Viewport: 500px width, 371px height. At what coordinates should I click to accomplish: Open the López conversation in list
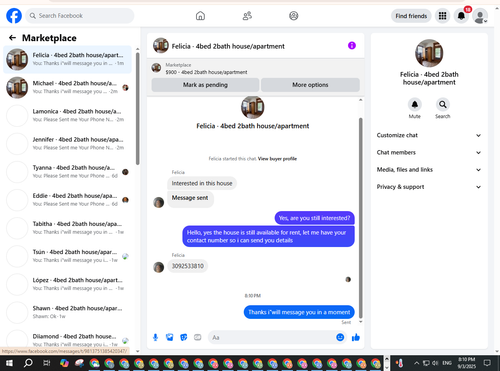point(68,284)
